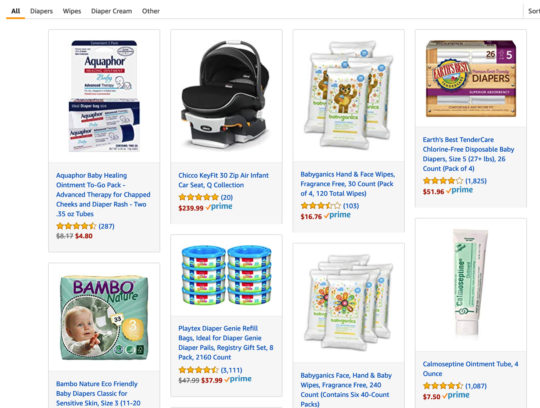
Task: Switch to the Wipes tab
Action: click(x=72, y=11)
